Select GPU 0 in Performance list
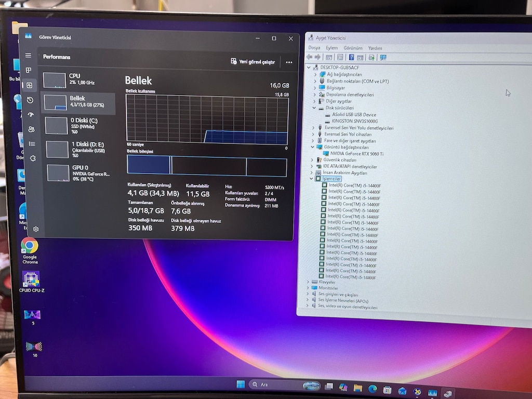This screenshot has width=532, height=399. click(x=80, y=172)
